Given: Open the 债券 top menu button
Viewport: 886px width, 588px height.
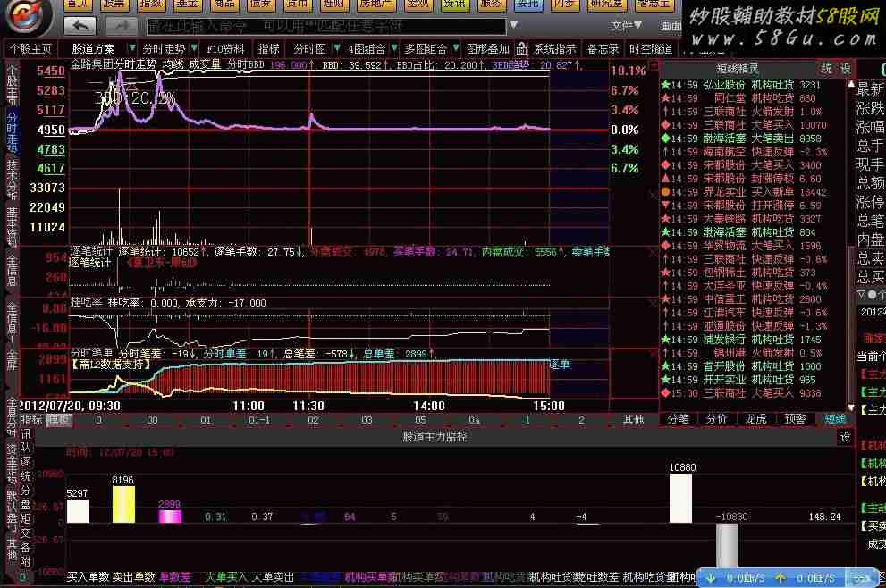Looking at the screenshot, I should 261,4.
